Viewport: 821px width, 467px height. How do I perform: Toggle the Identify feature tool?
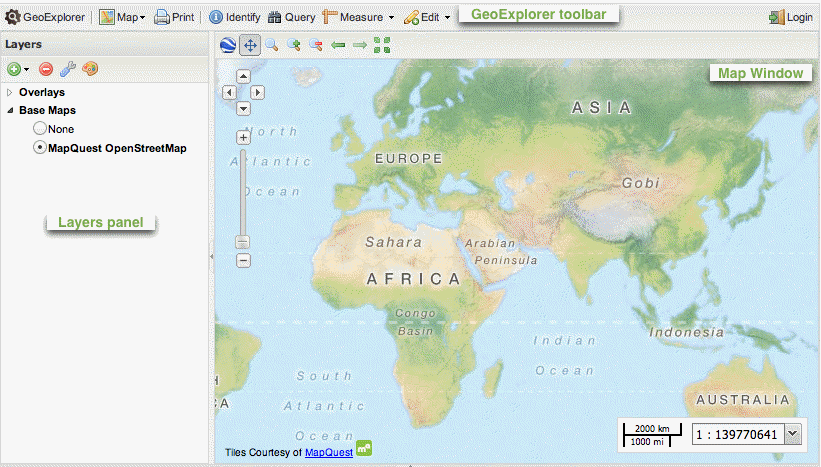(x=235, y=17)
